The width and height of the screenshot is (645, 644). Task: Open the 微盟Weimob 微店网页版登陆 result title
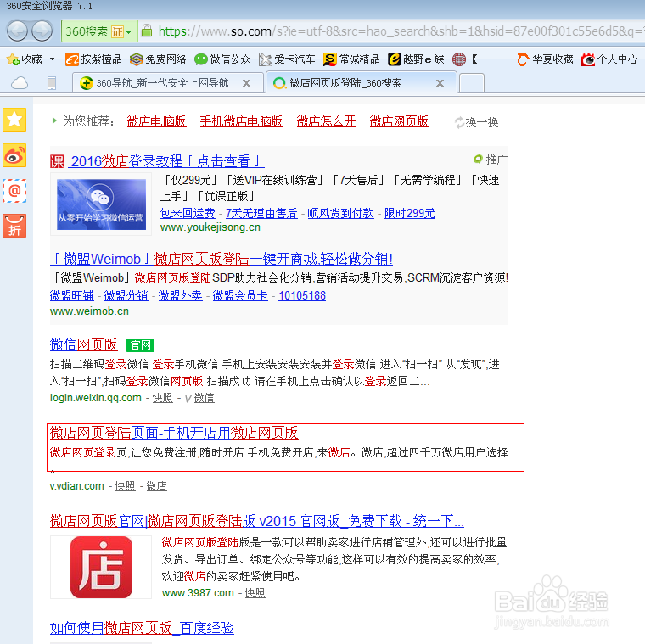(222, 259)
